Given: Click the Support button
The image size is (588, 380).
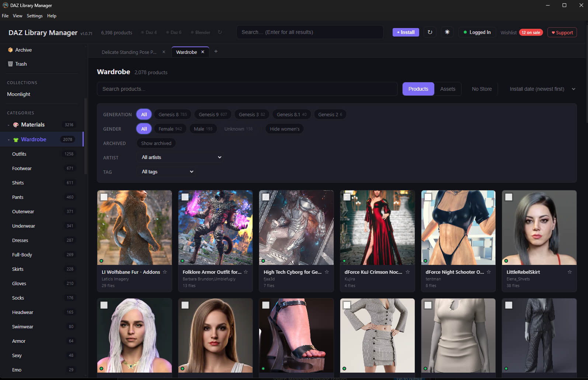Looking at the screenshot, I should point(562,32).
